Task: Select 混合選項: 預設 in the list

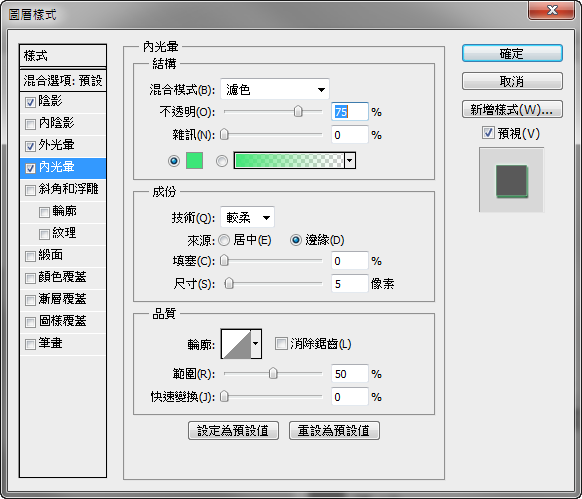Action: coord(63,80)
